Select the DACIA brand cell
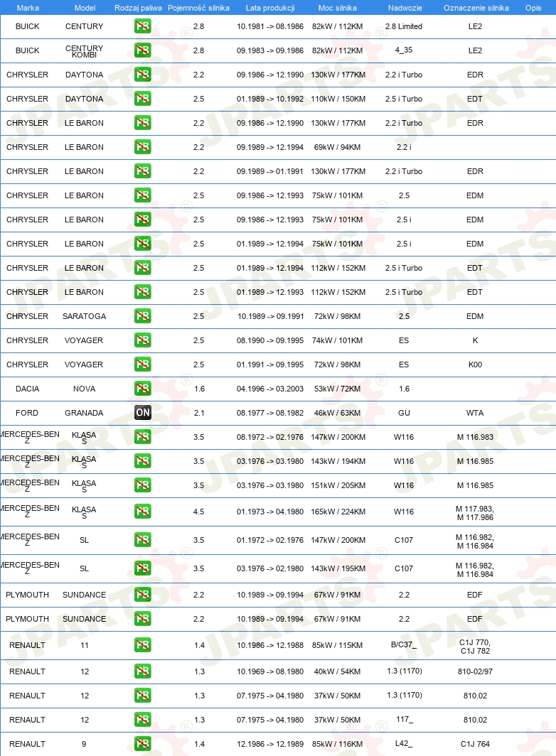This screenshot has width=556, height=756. click(27, 388)
